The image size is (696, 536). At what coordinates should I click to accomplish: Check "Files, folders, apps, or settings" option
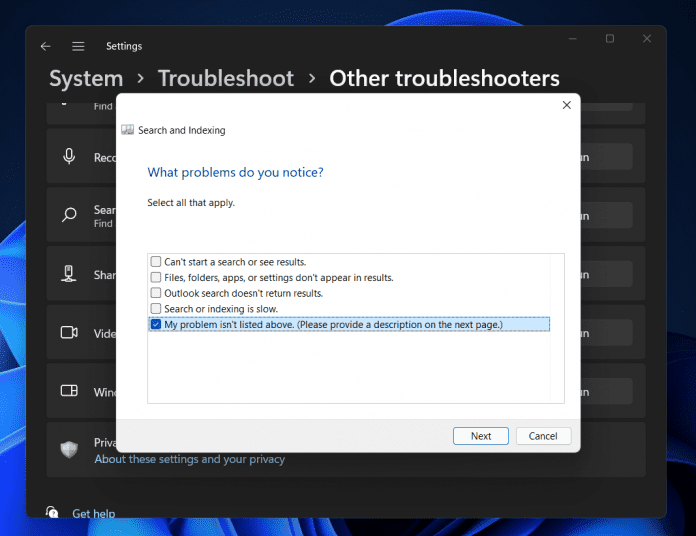(156, 277)
